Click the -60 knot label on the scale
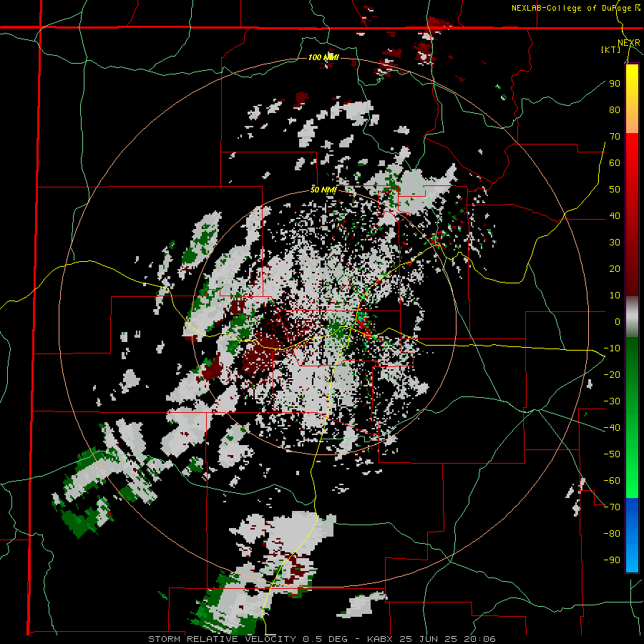The width and height of the screenshot is (644, 644). pyautogui.click(x=612, y=481)
